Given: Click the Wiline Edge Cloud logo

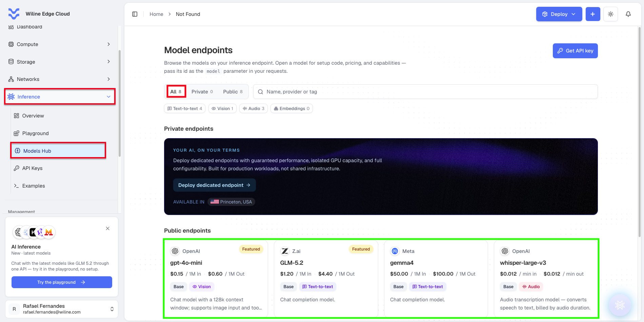Looking at the screenshot, I should tap(14, 14).
